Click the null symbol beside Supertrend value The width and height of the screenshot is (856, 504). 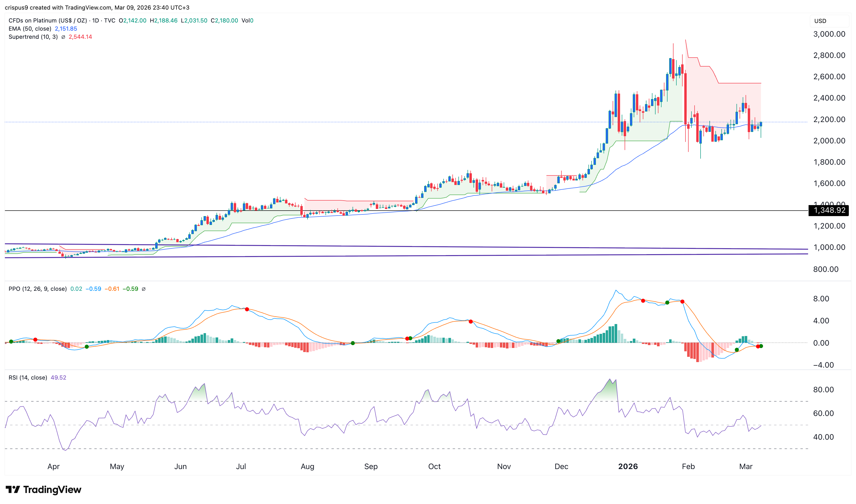point(63,37)
